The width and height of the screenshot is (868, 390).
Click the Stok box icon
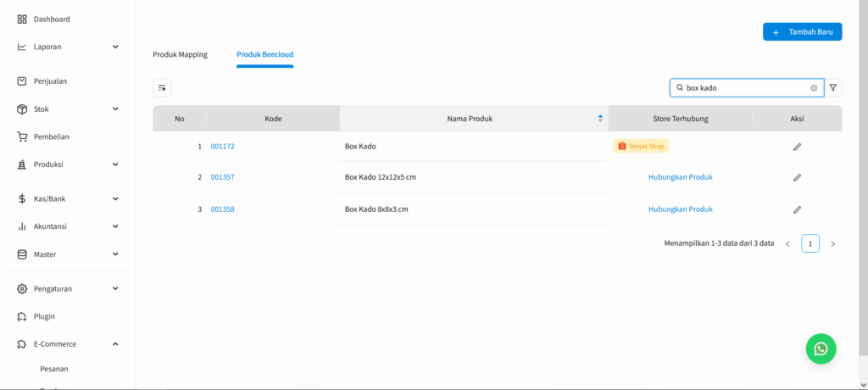22,109
